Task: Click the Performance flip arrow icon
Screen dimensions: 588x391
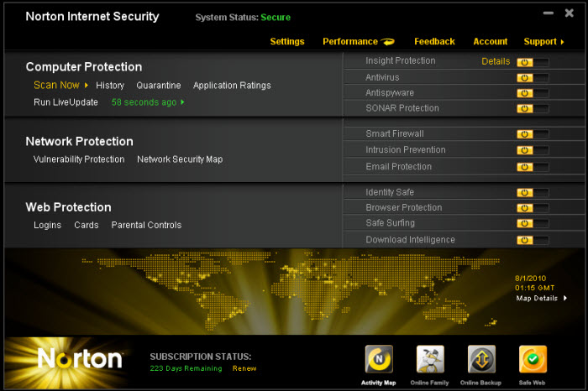Action: click(x=388, y=42)
